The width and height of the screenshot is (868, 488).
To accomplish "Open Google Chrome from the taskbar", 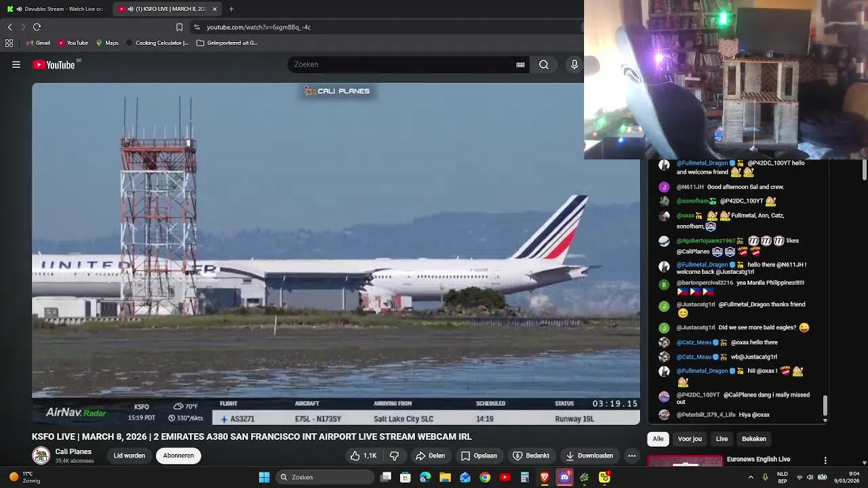I will 485,477.
